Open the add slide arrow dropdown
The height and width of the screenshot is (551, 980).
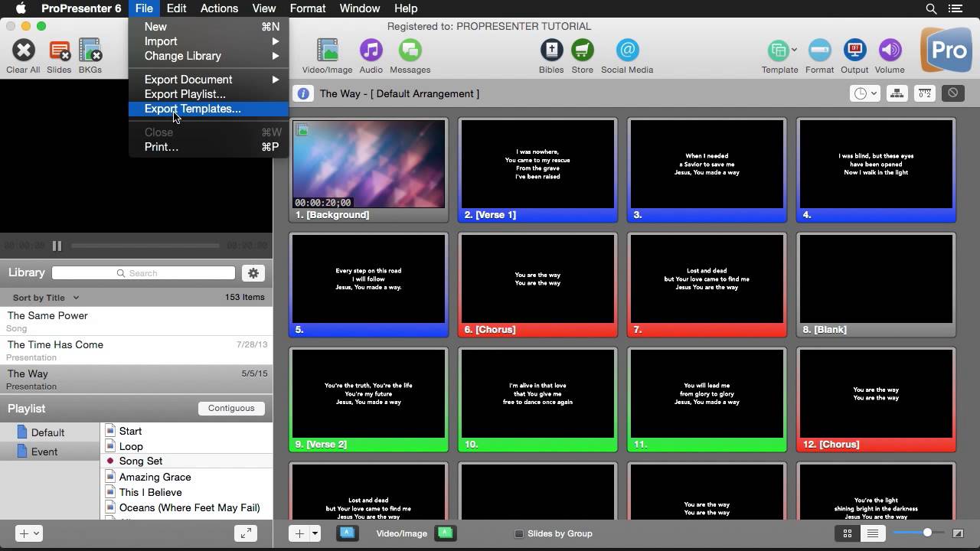[315, 533]
